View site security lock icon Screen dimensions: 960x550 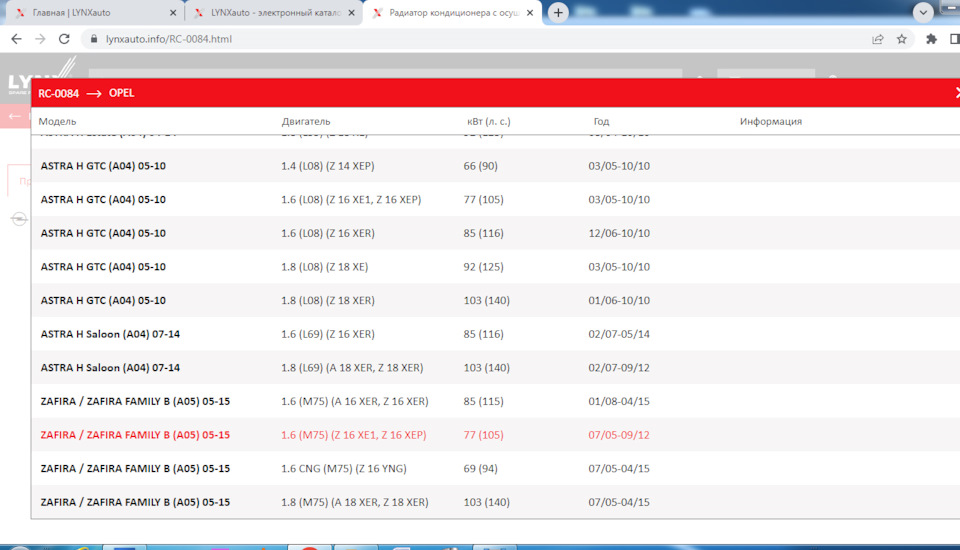[94, 39]
